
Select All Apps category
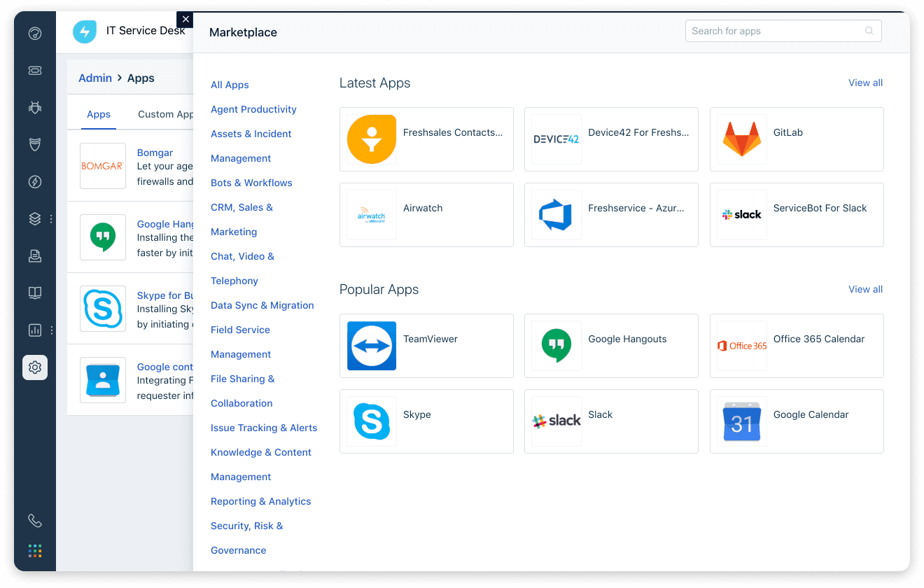pos(230,85)
